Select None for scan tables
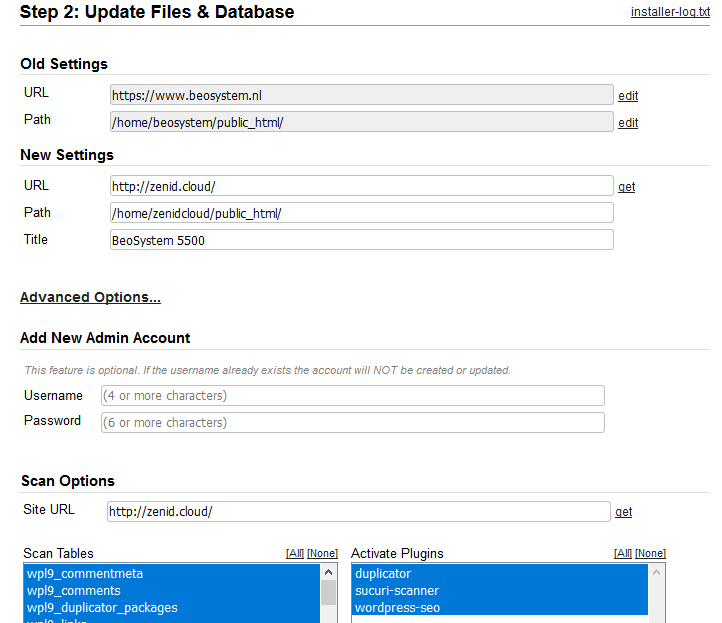Viewport: 722px width, 623px height. (322, 553)
